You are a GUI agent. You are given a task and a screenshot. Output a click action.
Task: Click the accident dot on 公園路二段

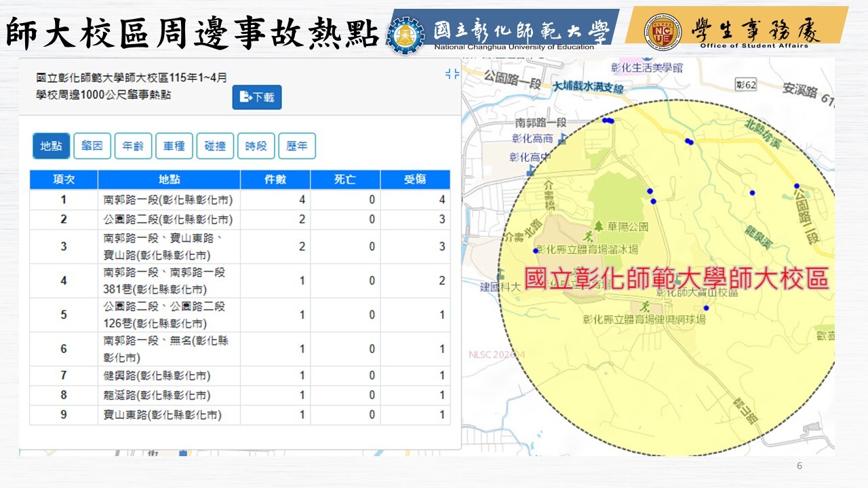click(x=797, y=186)
